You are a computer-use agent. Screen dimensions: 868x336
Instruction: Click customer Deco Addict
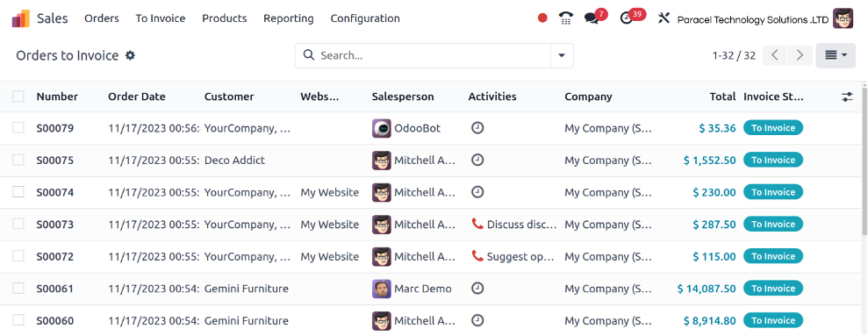234,160
